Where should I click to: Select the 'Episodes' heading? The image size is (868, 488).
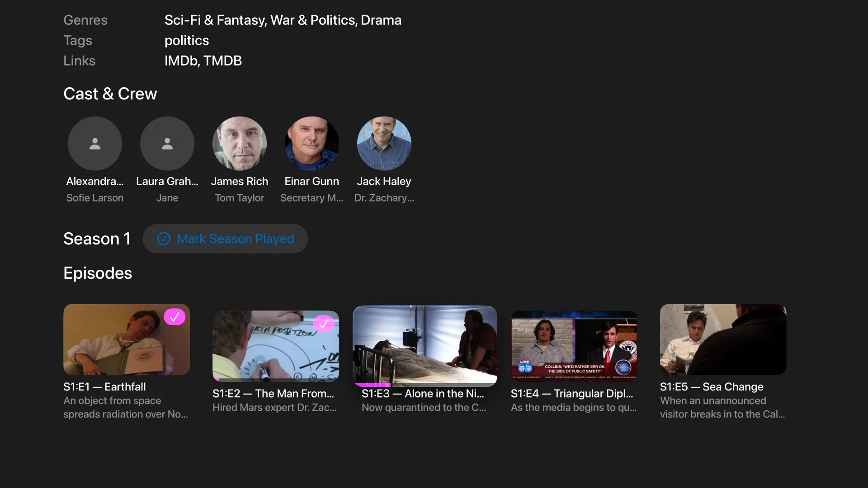98,273
